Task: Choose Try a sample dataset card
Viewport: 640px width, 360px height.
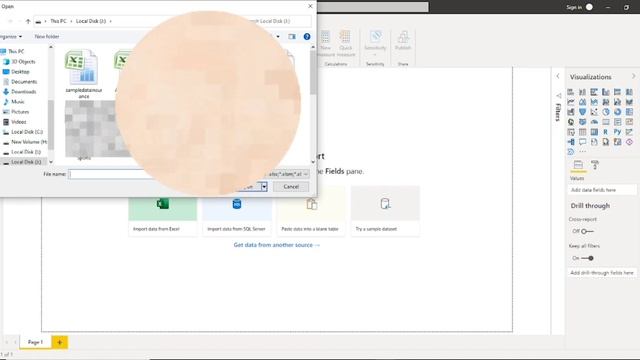Action: tap(385, 211)
